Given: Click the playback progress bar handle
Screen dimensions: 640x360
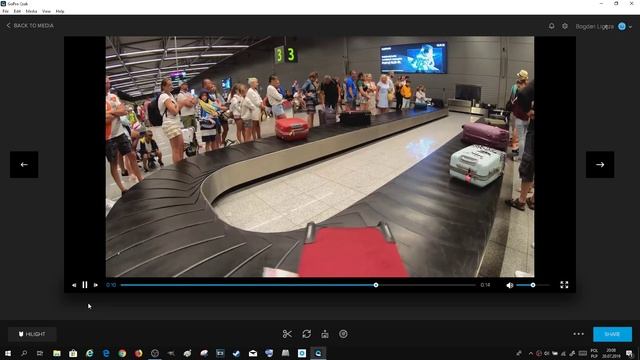Looking at the screenshot, I should [x=376, y=285].
